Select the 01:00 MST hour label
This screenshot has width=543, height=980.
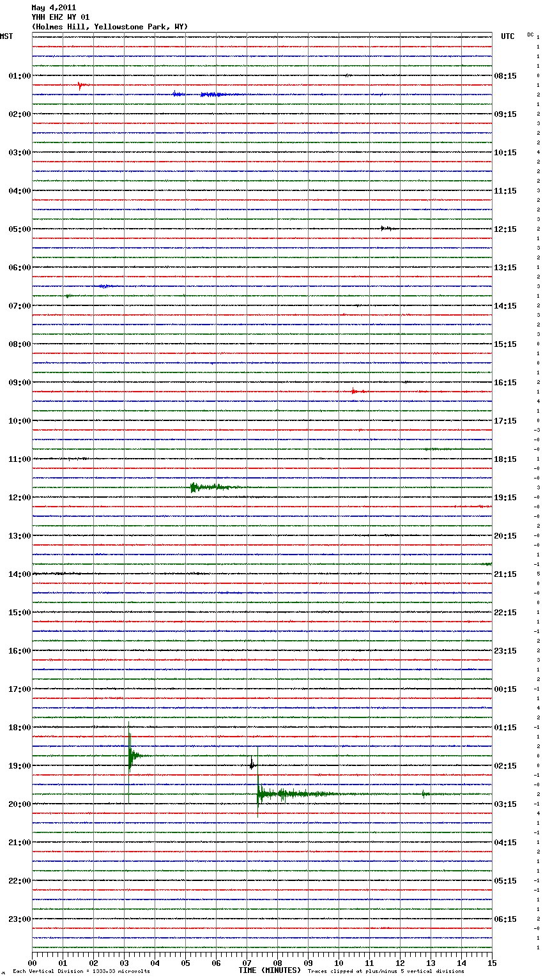click(20, 76)
